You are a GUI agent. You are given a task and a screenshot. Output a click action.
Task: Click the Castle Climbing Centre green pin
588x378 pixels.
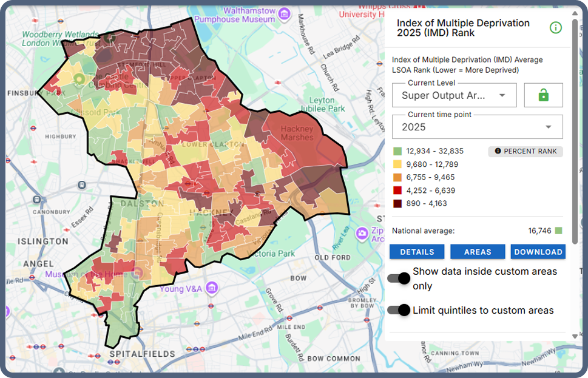tap(79, 78)
